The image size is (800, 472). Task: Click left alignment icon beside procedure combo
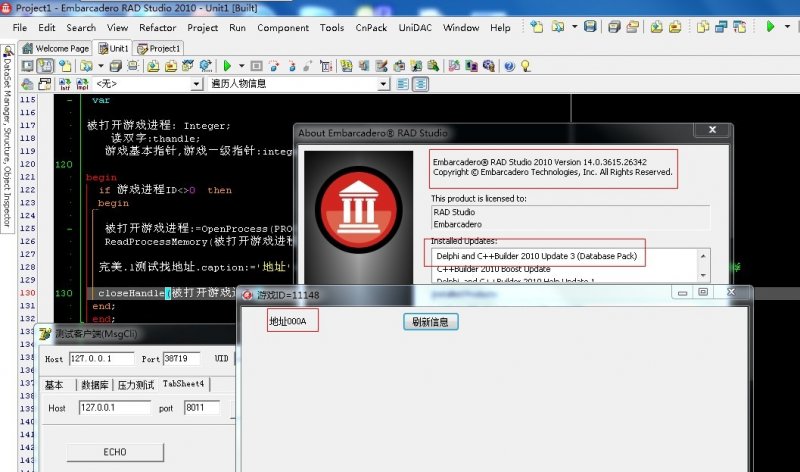click(403, 84)
